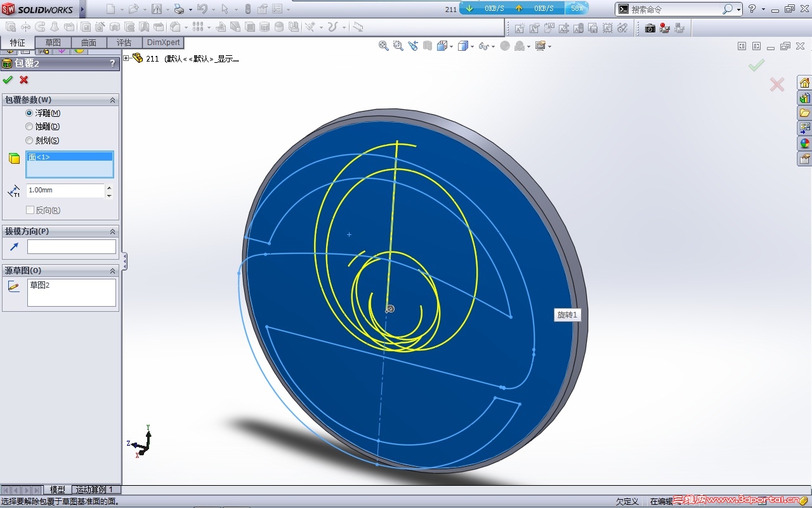Viewport: 812px width, 508px height.
Task: Click the Reference Geometry icon in features toolbar
Action: click(310, 27)
